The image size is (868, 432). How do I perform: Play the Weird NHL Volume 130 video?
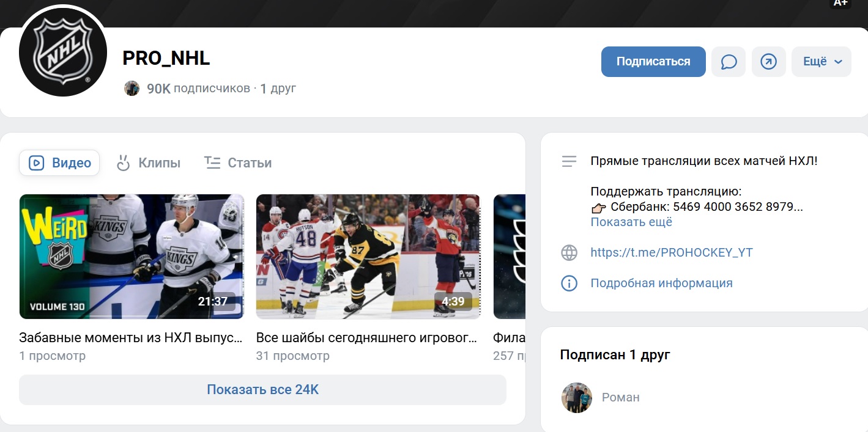click(132, 257)
